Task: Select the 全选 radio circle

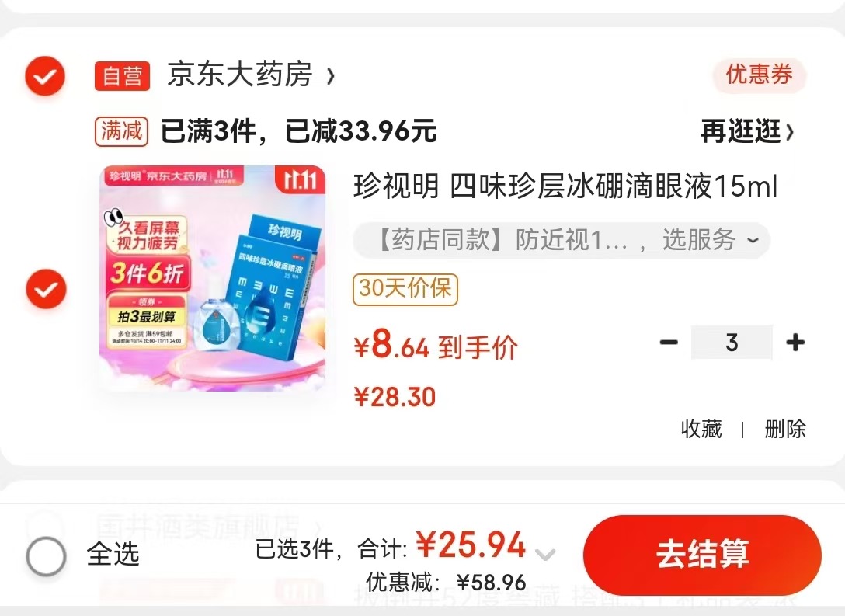Action: pyautogui.click(x=46, y=555)
